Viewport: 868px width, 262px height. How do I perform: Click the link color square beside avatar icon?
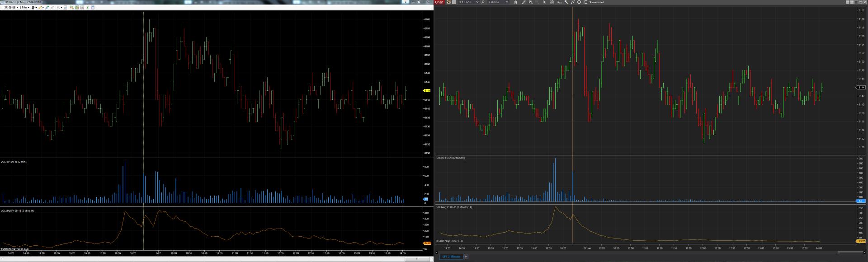[x=454, y=2]
